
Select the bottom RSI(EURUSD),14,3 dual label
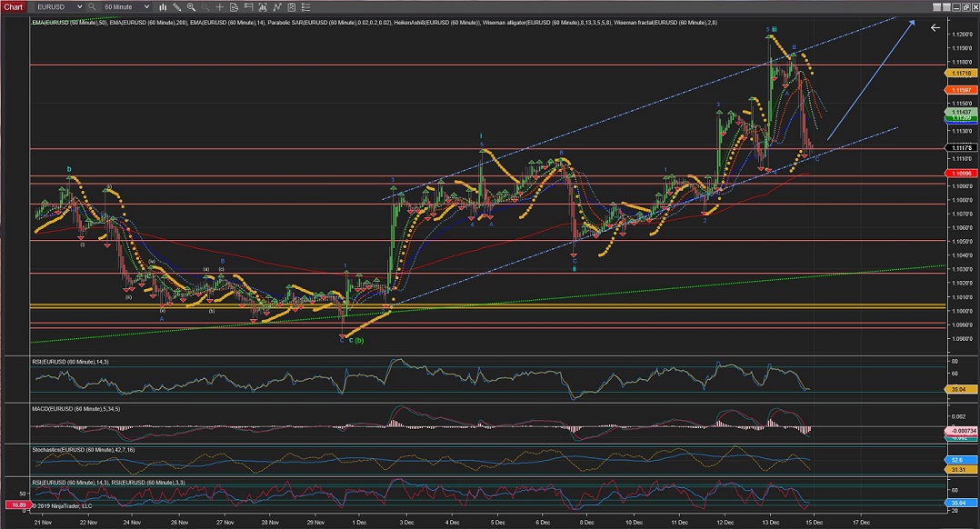pyautogui.click(x=109, y=482)
